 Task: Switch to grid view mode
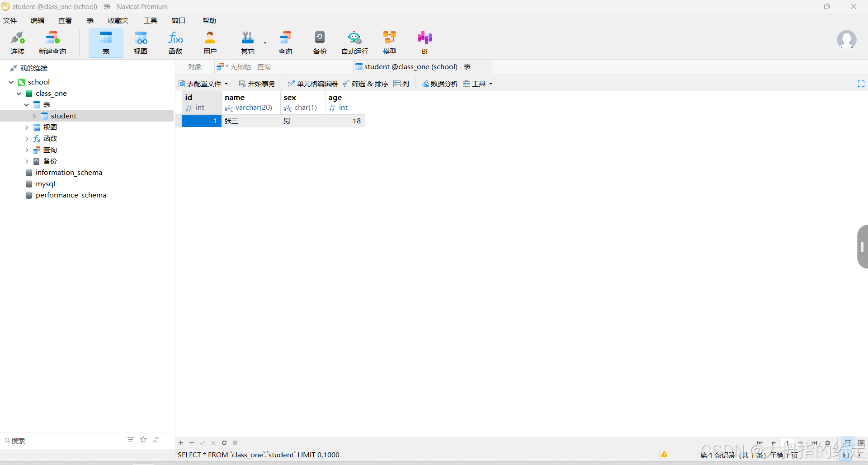[848, 443]
